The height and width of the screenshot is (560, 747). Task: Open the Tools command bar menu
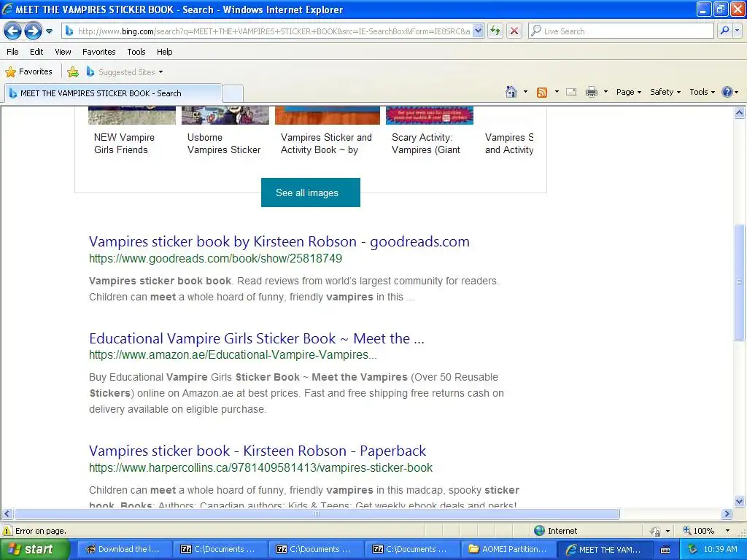[x=703, y=92]
